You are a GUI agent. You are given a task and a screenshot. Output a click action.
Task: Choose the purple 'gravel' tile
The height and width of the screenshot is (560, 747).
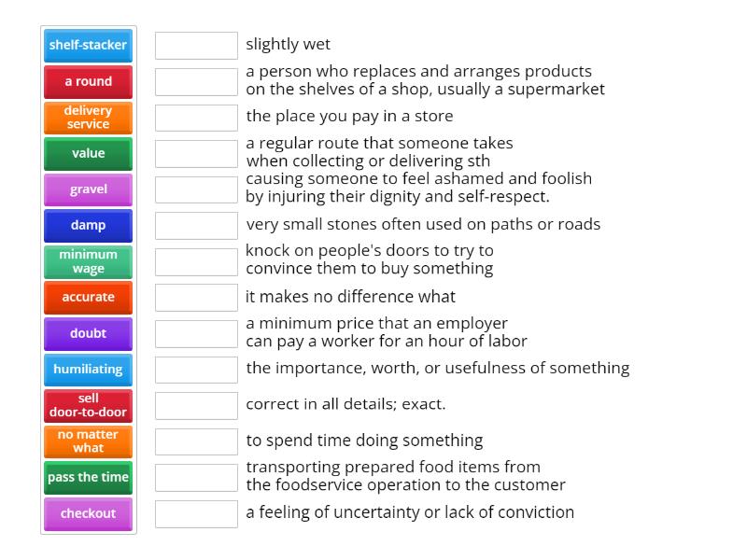pyautogui.click(x=88, y=189)
